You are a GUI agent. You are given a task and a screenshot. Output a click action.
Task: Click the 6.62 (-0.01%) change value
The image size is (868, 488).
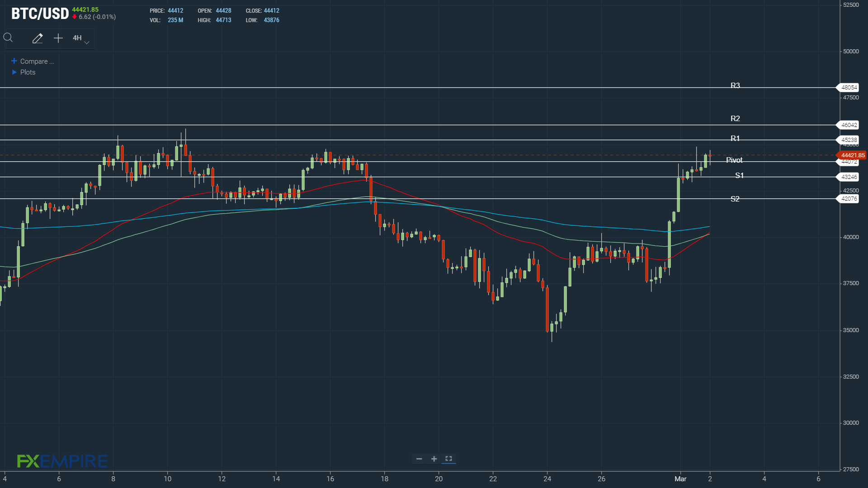coord(97,17)
